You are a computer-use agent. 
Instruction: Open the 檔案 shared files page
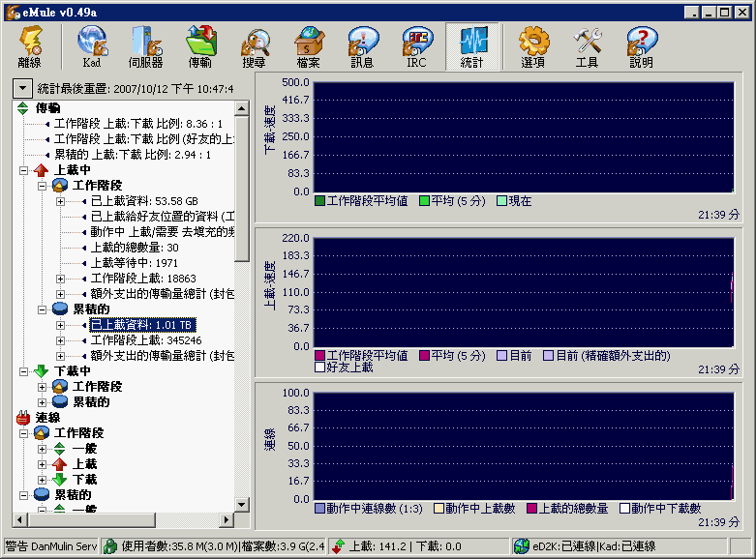[x=309, y=46]
